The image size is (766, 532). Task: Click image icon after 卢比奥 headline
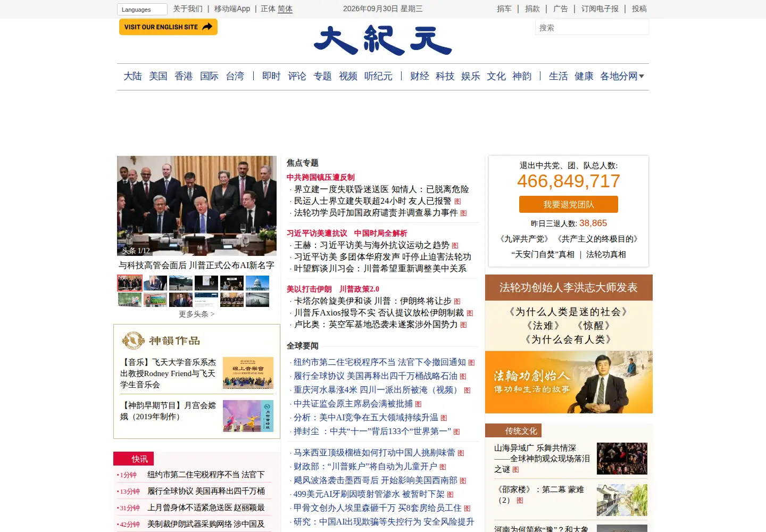(x=463, y=325)
